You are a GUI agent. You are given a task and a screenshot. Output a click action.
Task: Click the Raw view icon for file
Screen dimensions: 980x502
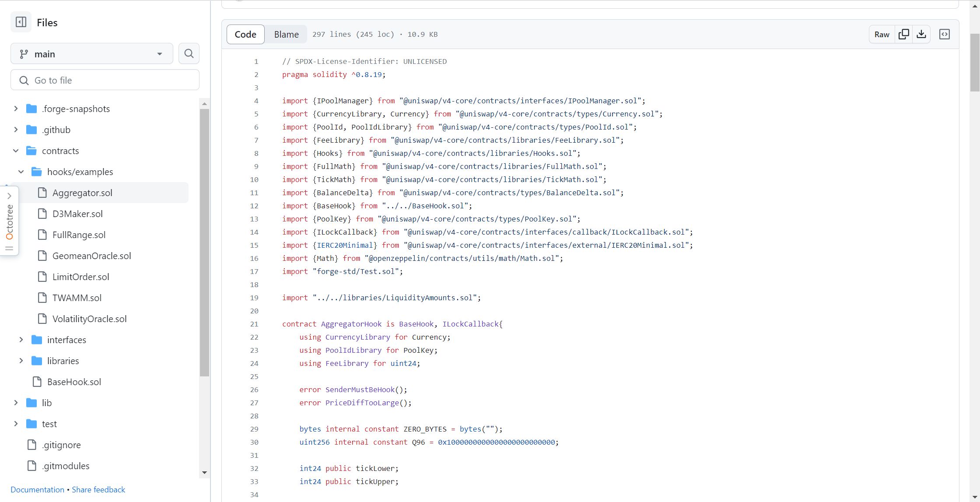[x=882, y=34]
